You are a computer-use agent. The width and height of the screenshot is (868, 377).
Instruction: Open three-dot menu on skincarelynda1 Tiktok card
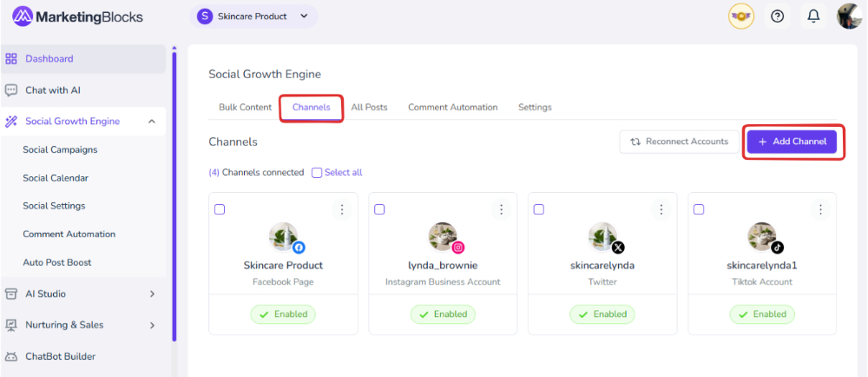(821, 209)
